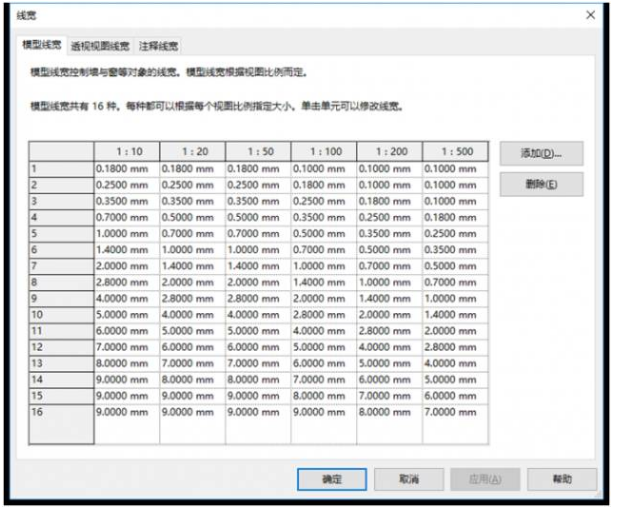The height and width of the screenshot is (509, 617).
Task: Select row header 14
Action: (x=61, y=380)
